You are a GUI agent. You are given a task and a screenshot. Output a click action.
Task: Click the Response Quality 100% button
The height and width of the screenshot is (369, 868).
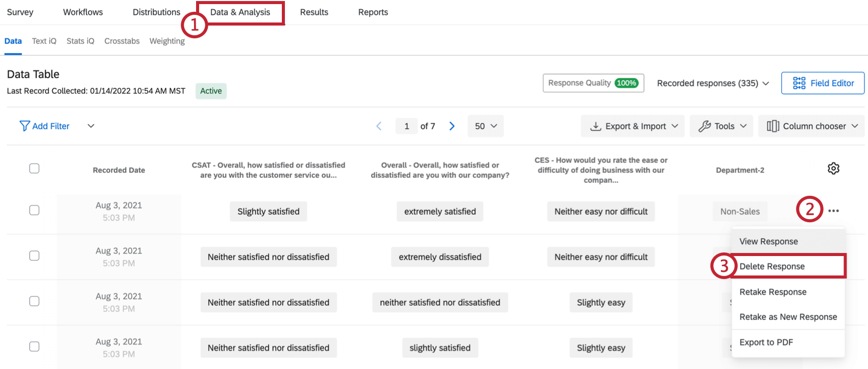593,83
